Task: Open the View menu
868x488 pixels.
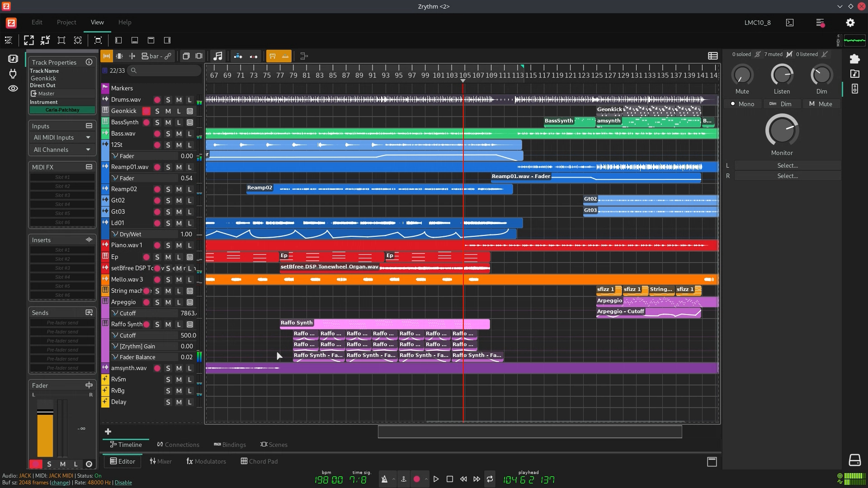Action: tap(97, 22)
